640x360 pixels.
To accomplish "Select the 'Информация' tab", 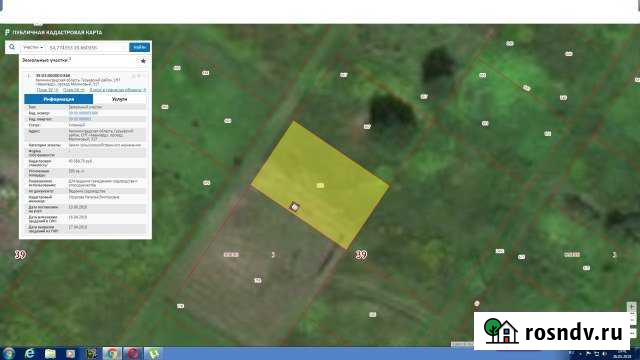I will tap(59, 99).
